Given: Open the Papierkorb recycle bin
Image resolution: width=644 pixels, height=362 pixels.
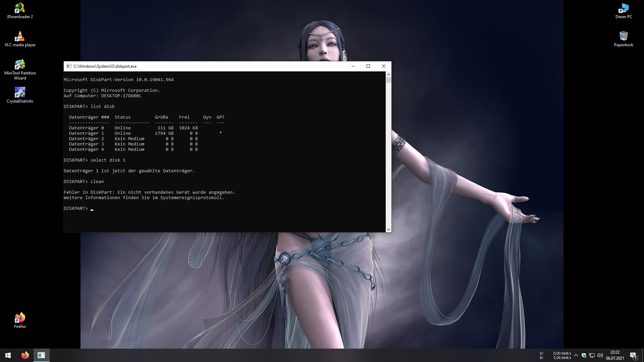Looking at the screenshot, I should pos(624,38).
